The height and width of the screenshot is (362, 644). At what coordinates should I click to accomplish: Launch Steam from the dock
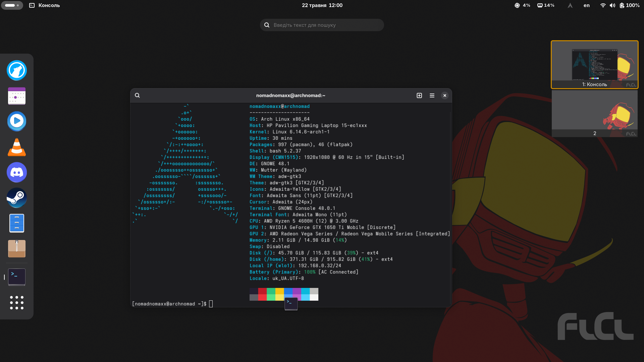point(17,198)
